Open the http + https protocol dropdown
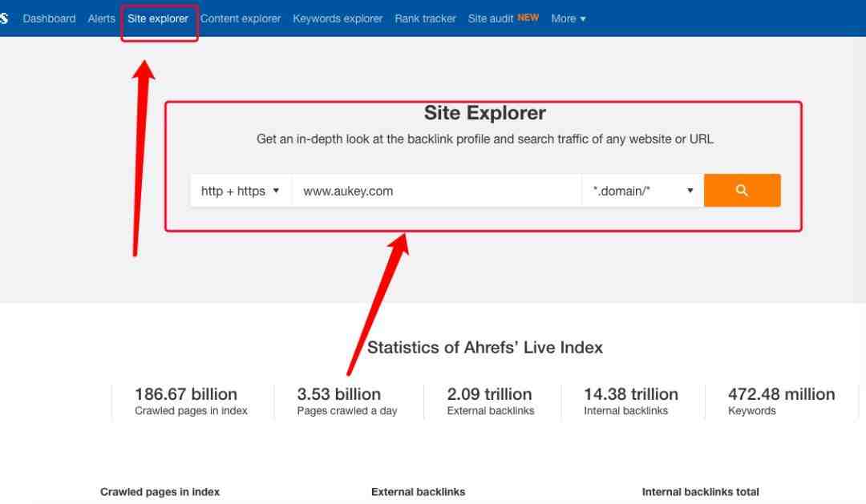866x504 pixels. tap(241, 191)
